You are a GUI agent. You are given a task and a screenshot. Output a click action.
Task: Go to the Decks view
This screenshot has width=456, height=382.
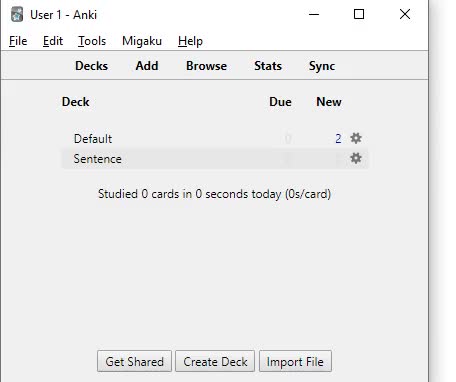pos(92,66)
